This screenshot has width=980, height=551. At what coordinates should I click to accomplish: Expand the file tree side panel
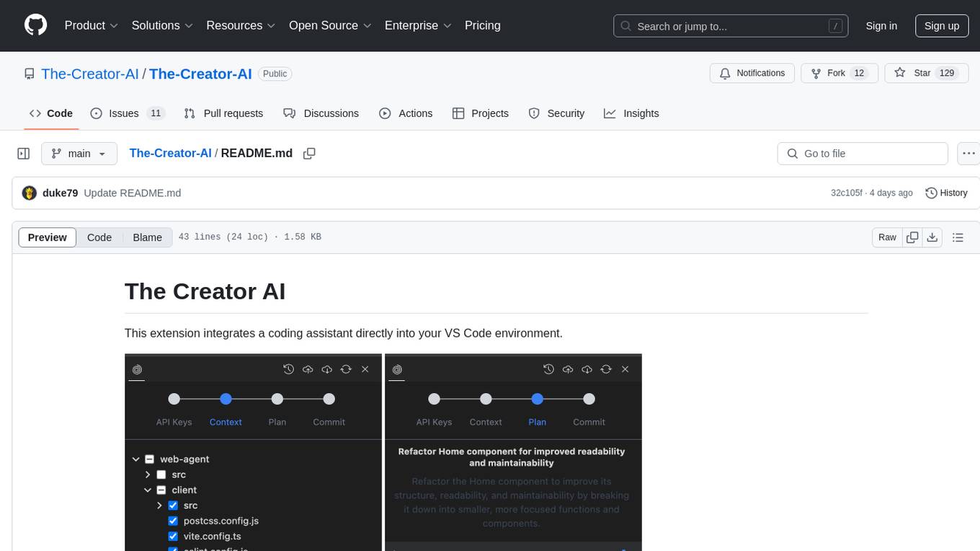[x=24, y=154]
